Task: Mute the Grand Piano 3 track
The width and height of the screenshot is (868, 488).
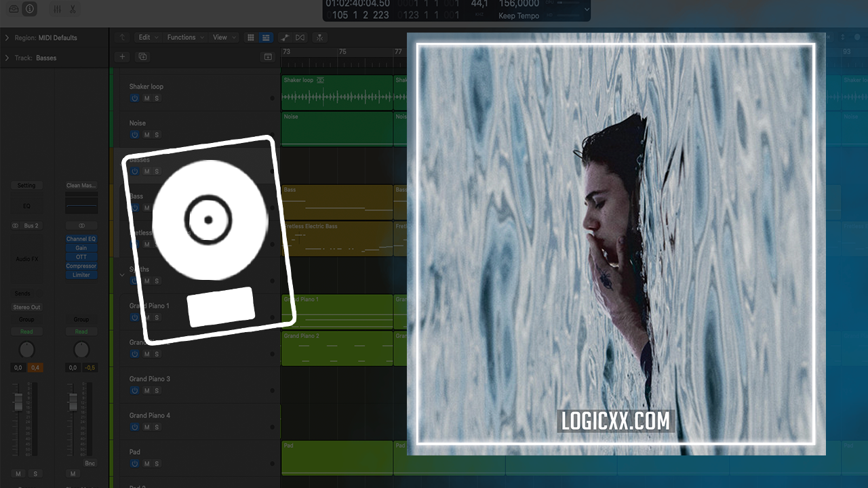Action: (146, 391)
